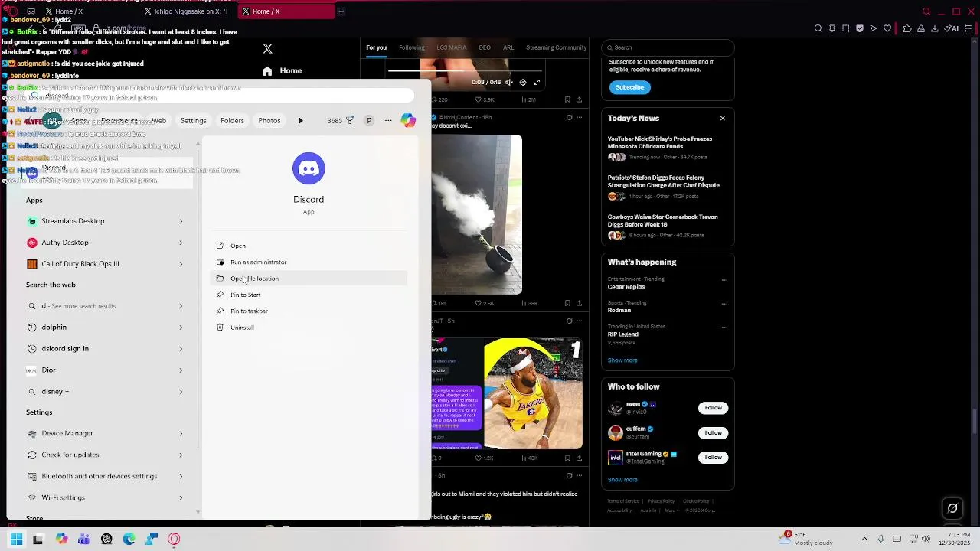The image size is (980, 551).
Task: Open the browser downloads icon
Action: [x=935, y=28]
